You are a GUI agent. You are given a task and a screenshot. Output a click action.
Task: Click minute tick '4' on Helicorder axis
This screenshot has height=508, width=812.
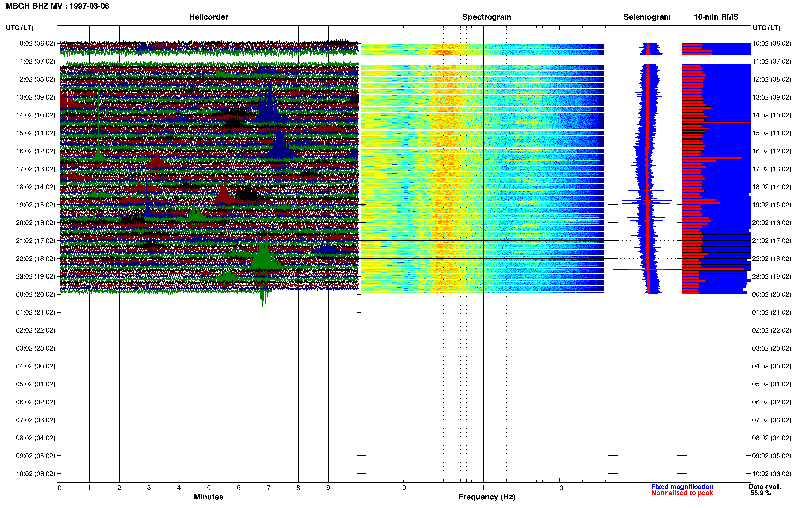click(179, 487)
